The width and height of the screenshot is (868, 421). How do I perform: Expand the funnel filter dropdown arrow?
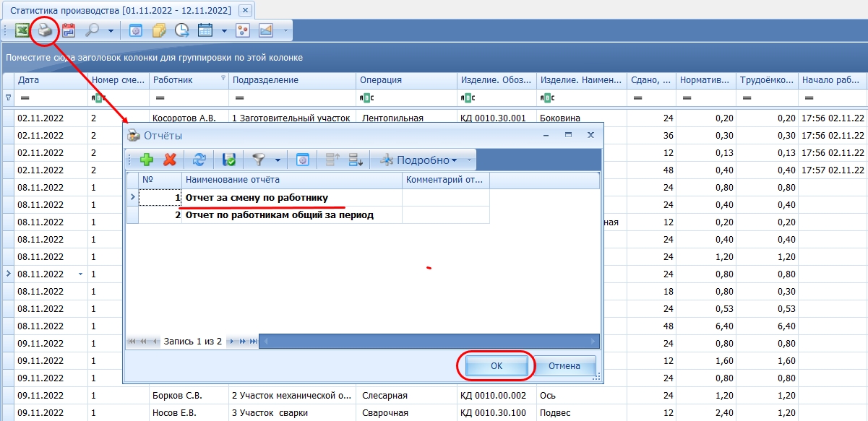click(x=278, y=161)
